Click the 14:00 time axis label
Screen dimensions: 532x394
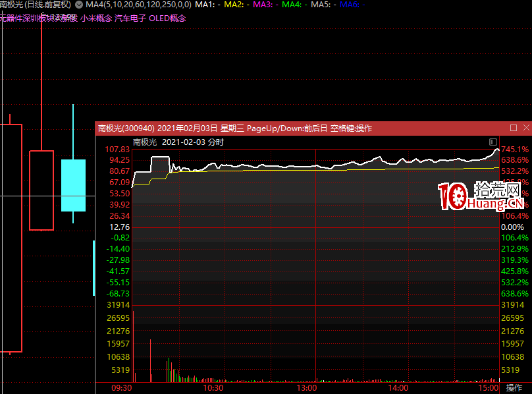[x=398, y=388]
